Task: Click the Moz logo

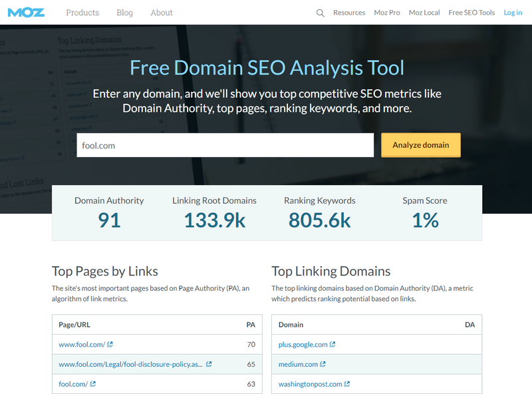Action: click(26, 13)
